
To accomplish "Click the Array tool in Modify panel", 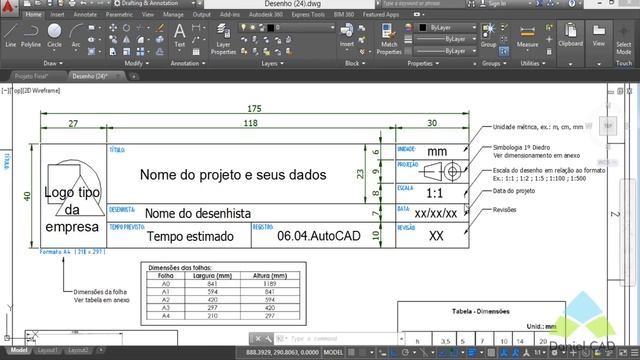I will click(140, 51).
